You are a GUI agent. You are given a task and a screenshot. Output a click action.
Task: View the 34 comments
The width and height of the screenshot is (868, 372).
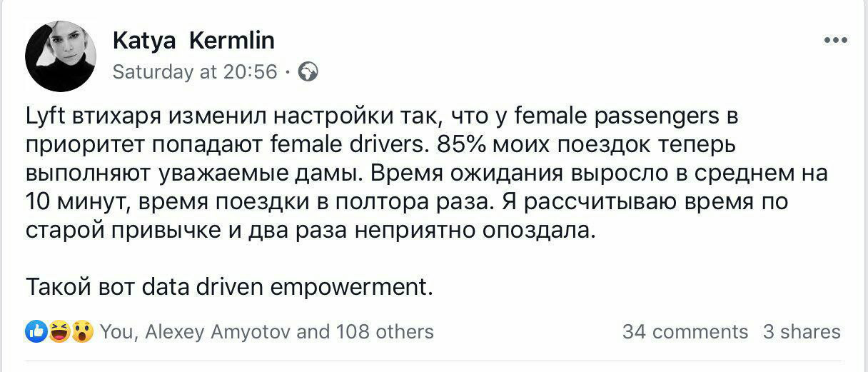685,331
